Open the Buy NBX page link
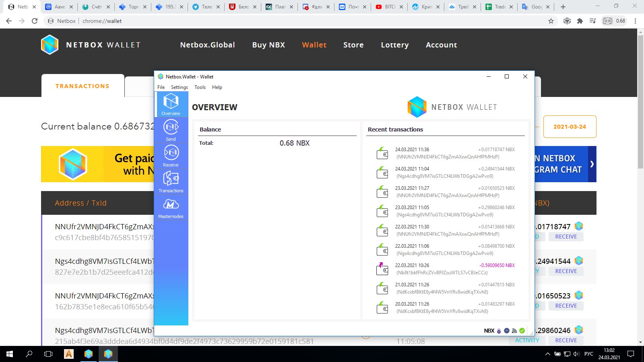 tap(268, 45)
